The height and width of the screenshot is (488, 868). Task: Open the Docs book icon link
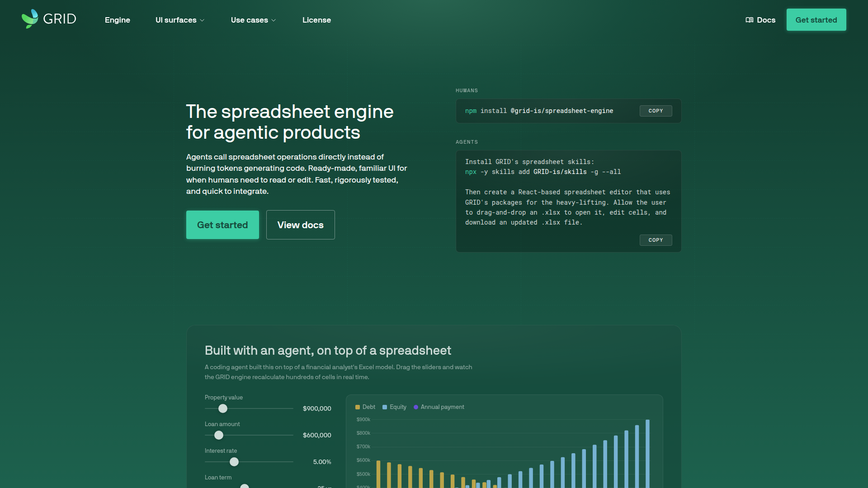(760, 20)
